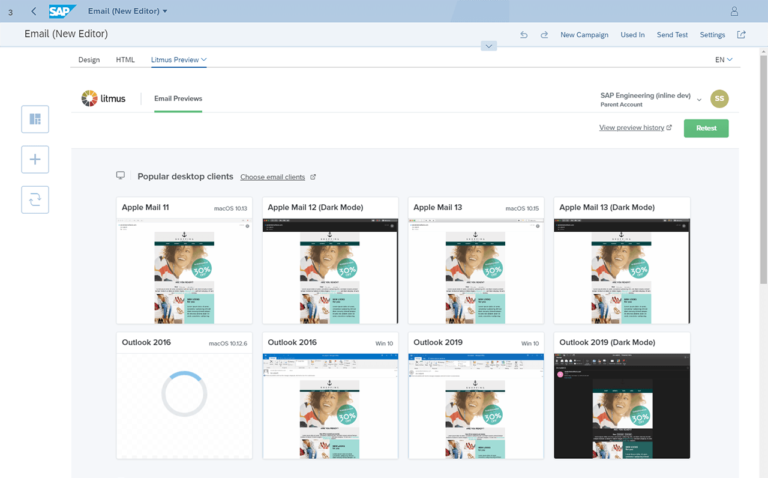Open the Outlook 2016 Win 10 preview
This screenshot has height=478, width=768.
[x=330, y=396]
